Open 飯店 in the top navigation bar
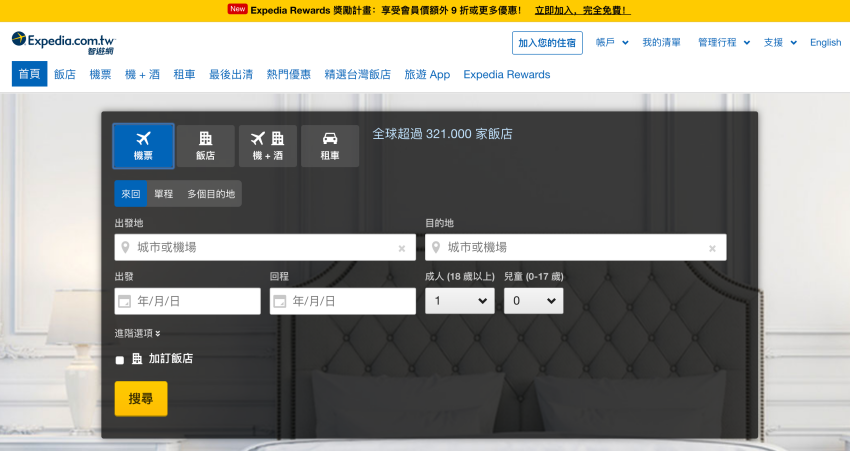Screen dimensions: 850x451 tap(65, 74)
